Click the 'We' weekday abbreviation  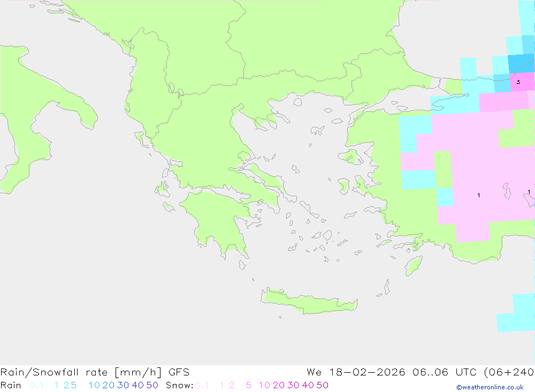(314, 372)
